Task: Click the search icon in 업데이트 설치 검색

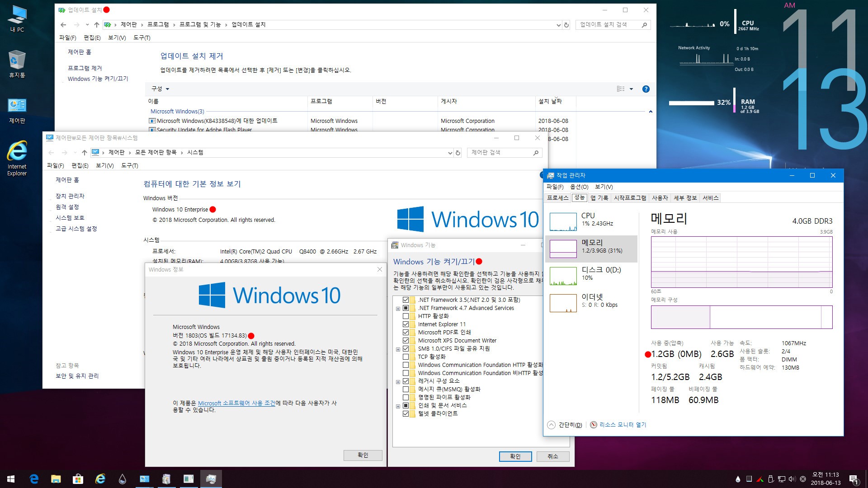Action: 645,25
